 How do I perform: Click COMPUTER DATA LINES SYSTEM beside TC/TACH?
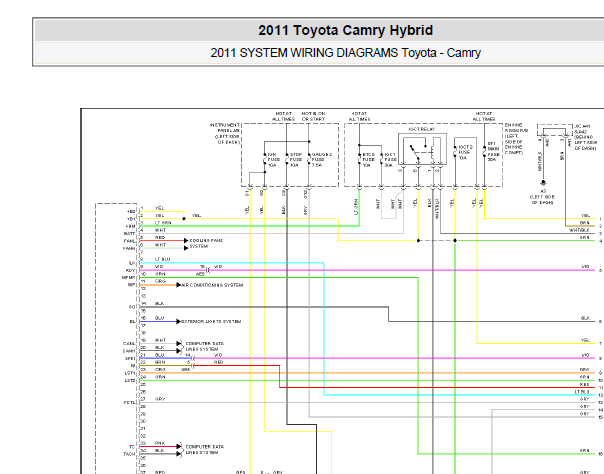coord(205,450)
